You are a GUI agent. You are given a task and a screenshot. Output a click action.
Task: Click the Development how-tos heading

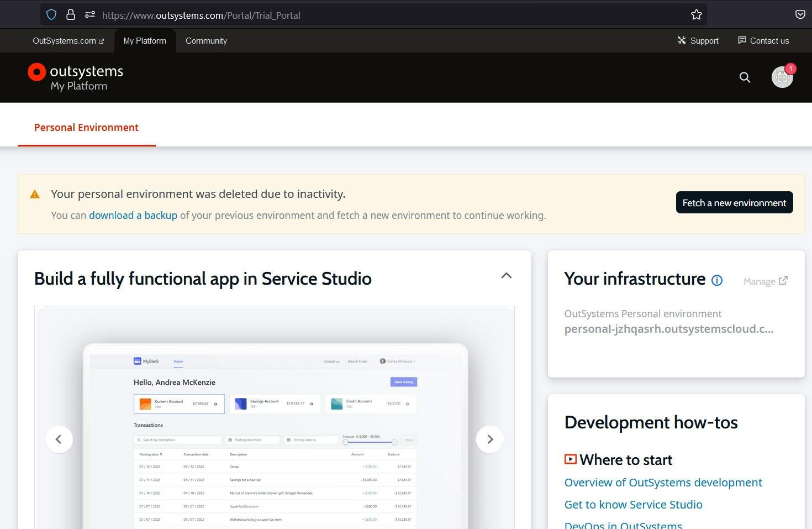pos(651,422)
